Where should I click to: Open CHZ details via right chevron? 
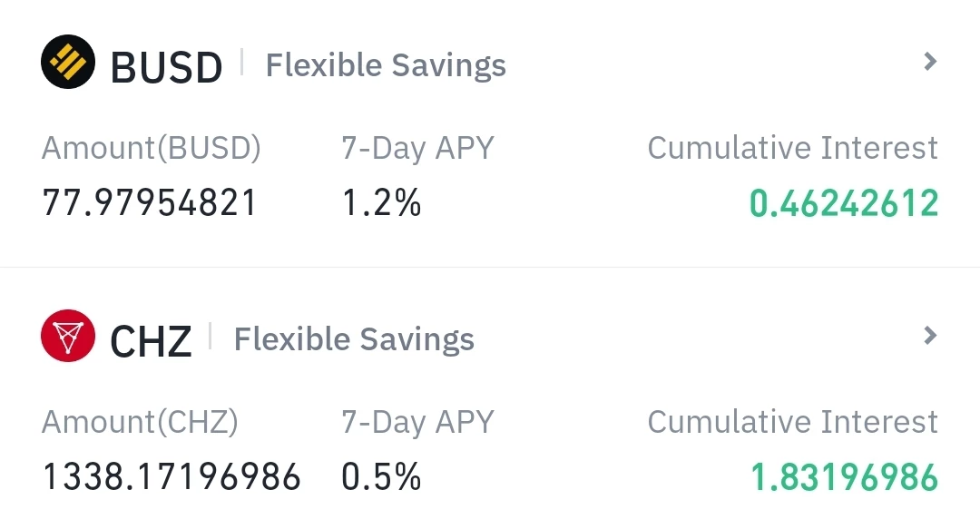pyautogui.click(x=930, y=336)
